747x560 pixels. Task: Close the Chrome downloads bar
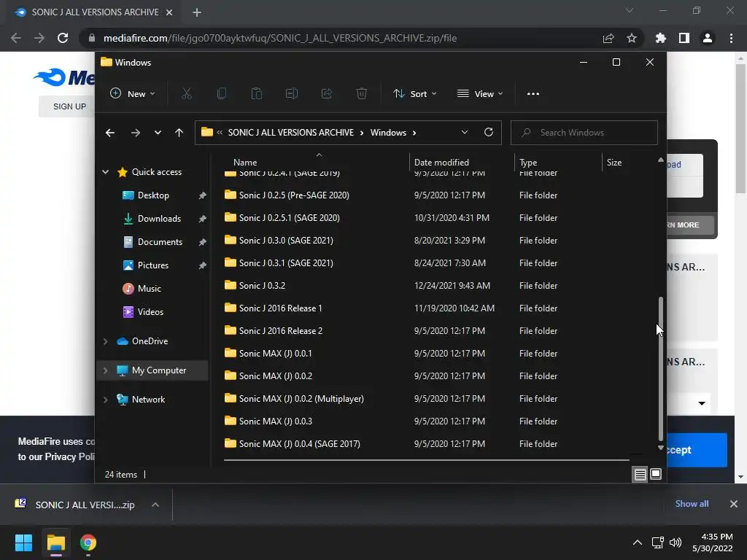click(x=734, y=504)
